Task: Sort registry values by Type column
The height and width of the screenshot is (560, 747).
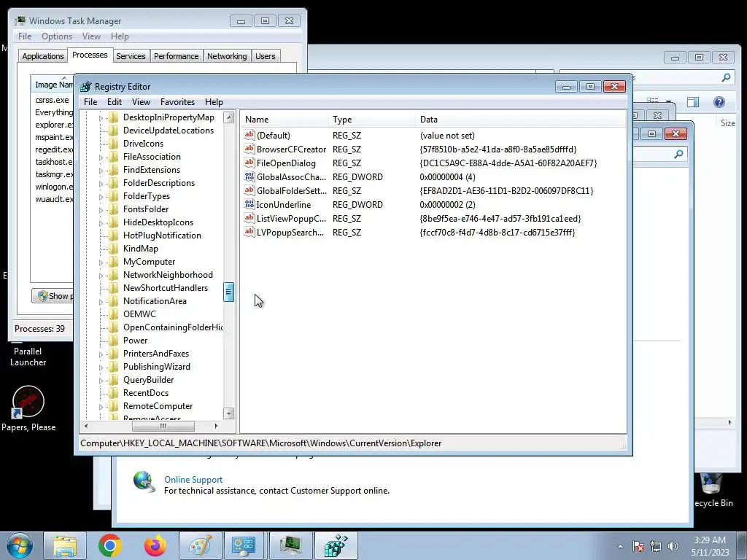Action: pyautogui.click(x=371, y=120)
